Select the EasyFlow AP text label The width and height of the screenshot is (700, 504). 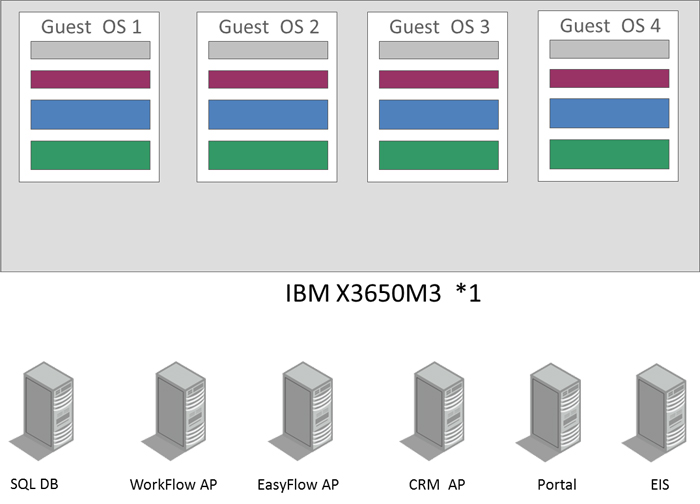tap(300, 485)
